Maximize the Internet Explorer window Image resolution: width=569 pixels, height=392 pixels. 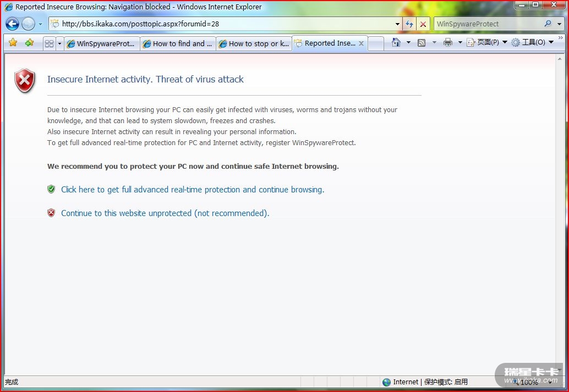[535, 5]
